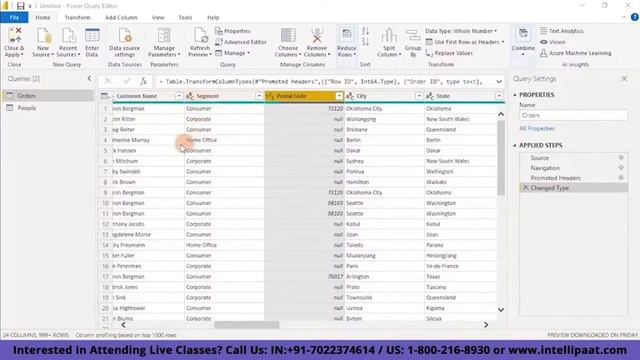Image resolution: width=640 pixels, height=360 pixels.
Task: Switch to the Help tab
Action: [x=213, y=18]
